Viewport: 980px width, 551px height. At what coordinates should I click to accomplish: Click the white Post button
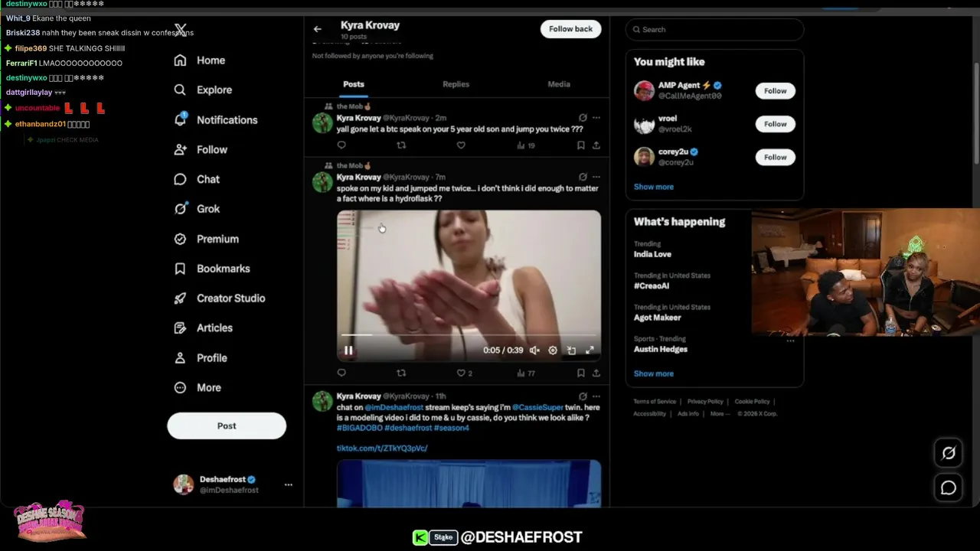tap(227, 426)
